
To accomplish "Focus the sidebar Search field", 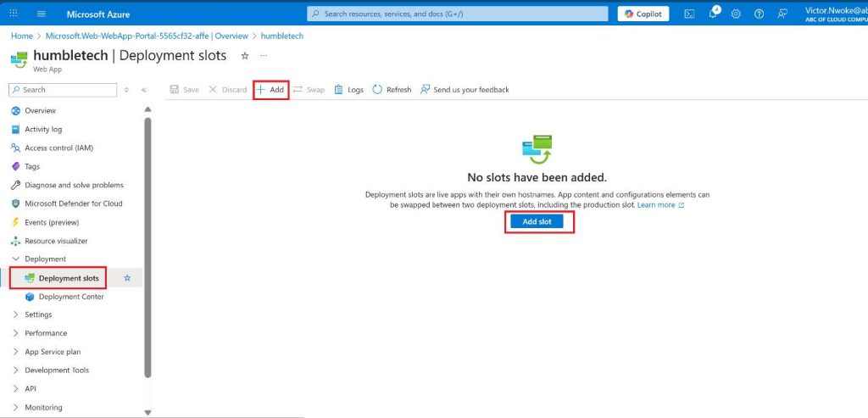I will point(63,90).
